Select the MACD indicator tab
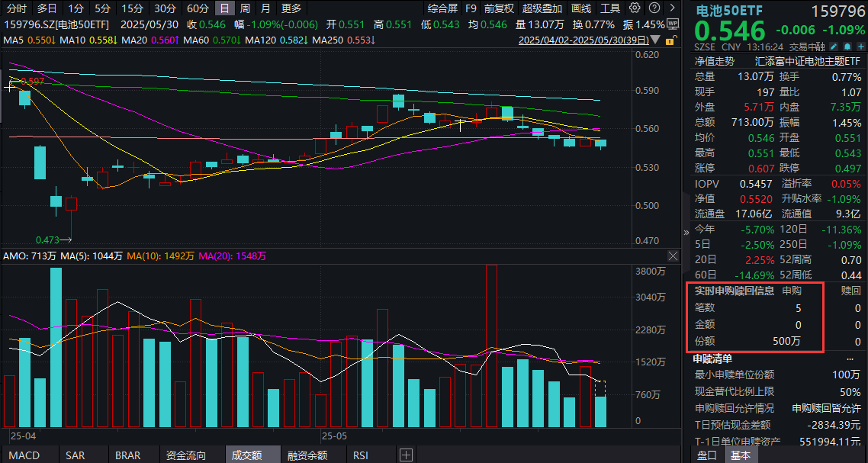Image resolution: width=868 pixels, height=463 pixels. click(x=23, y=455)
